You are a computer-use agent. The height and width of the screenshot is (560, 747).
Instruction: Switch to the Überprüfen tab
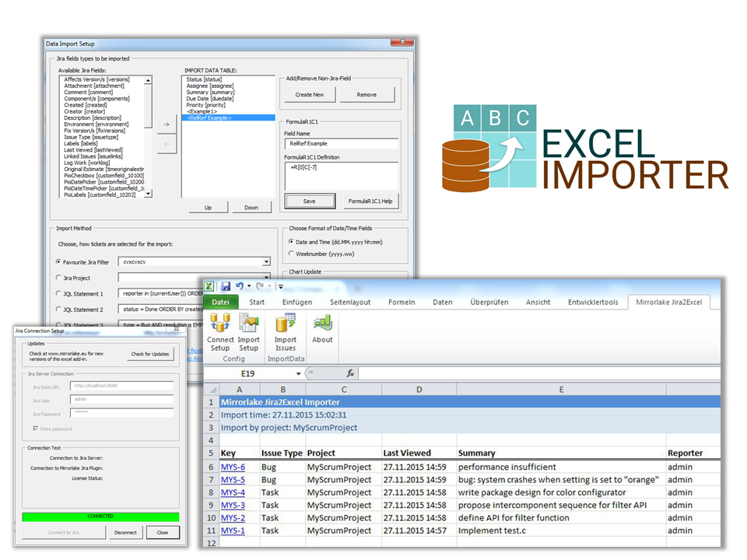pos(489,302)
